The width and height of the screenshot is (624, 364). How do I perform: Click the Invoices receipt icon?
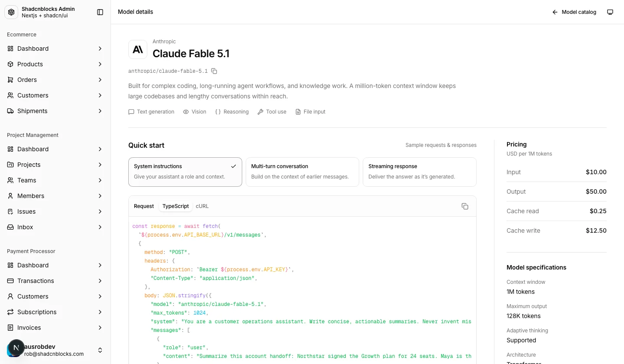coord(10,328)
